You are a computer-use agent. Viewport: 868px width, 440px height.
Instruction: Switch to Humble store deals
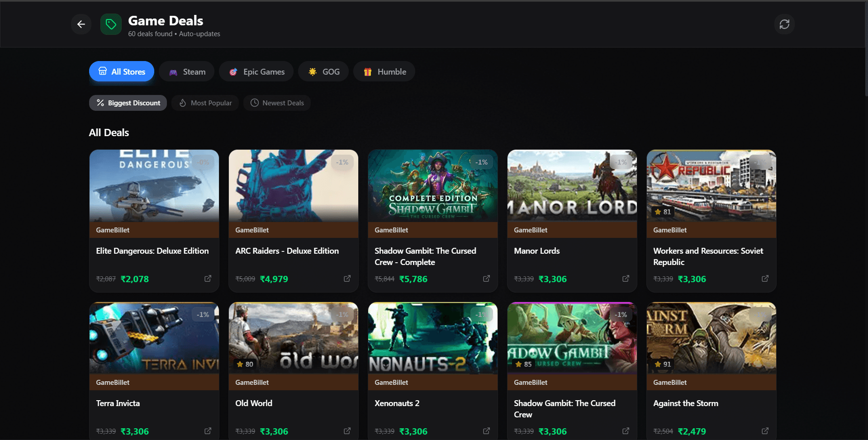click(384, 71)
